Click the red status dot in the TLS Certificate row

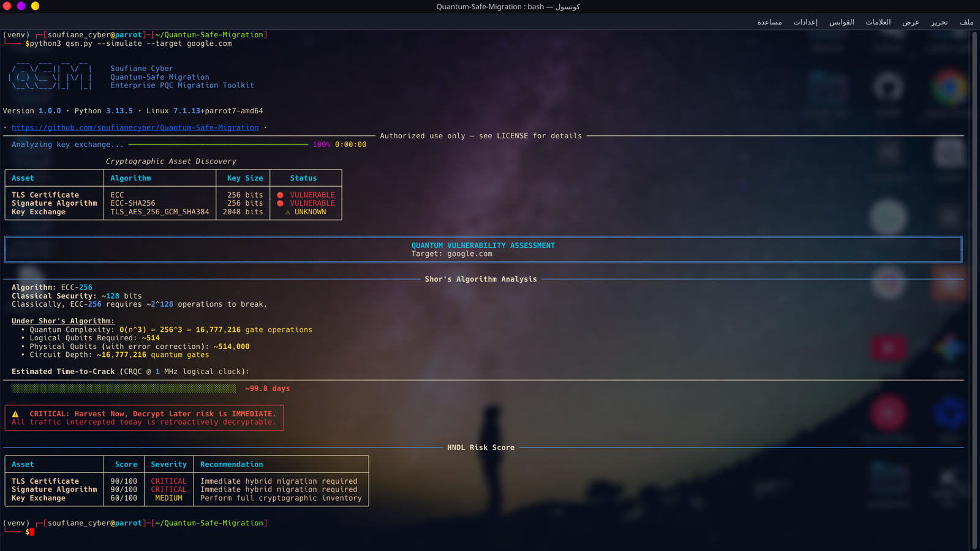click(x=281, y=195)
